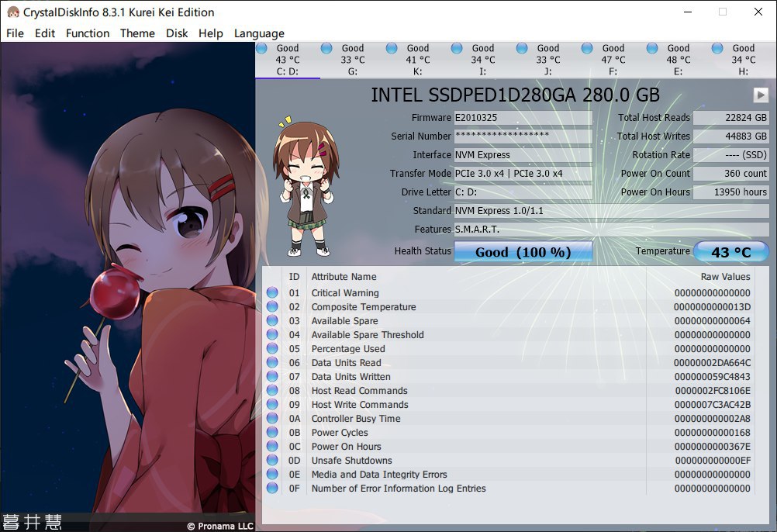
Task: Click the Standard field NVM Express 1.0/1.1
Action: (x=612, y=210)
